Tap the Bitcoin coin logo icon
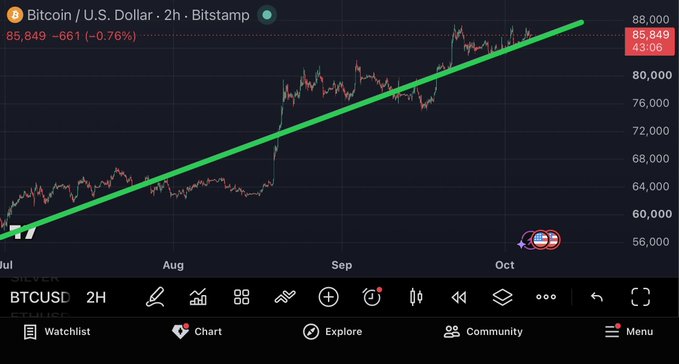Screen dimensions: 679x364 (x=15, y=15)
